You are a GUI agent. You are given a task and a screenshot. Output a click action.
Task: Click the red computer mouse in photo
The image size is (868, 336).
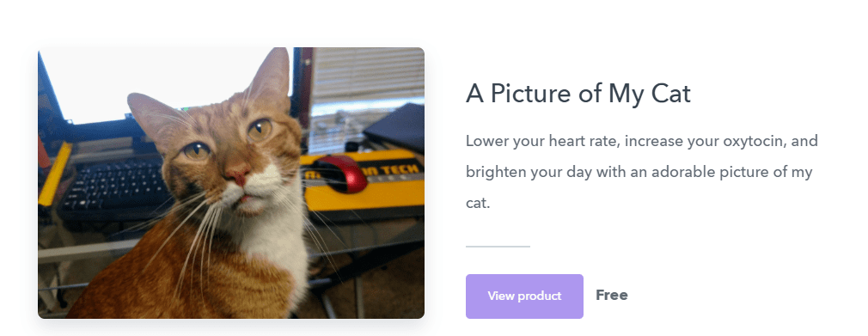pos(339,174)
